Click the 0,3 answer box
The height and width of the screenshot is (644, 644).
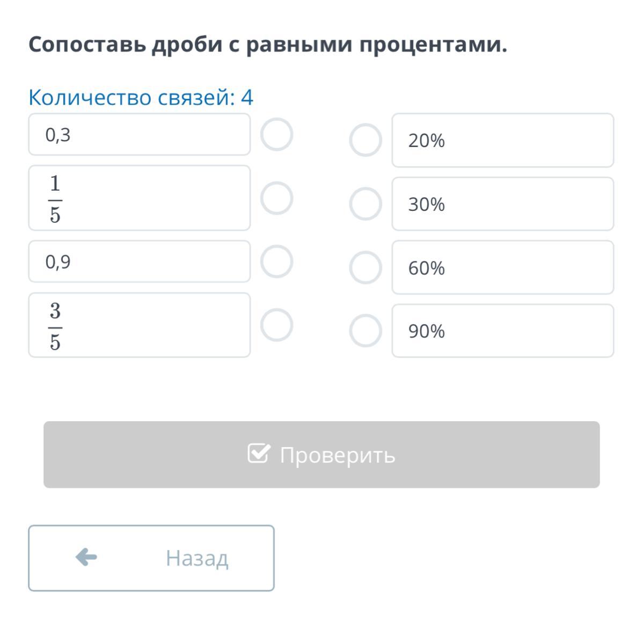tap(139, 135)
